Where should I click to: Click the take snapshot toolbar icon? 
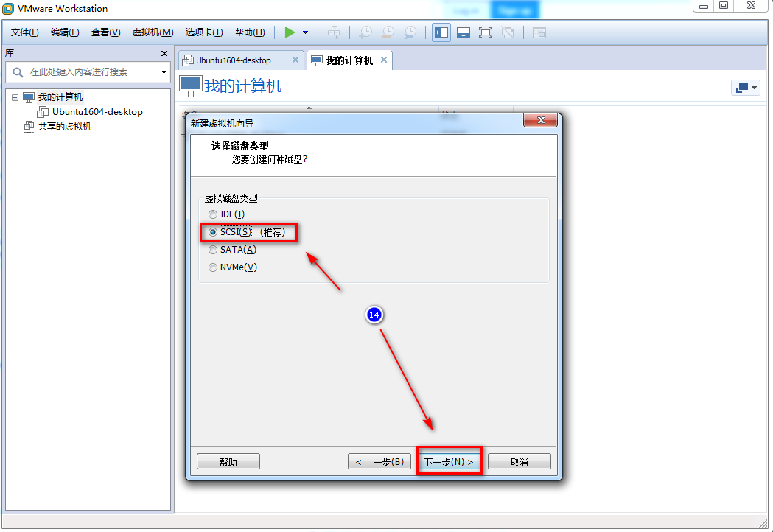365,32
